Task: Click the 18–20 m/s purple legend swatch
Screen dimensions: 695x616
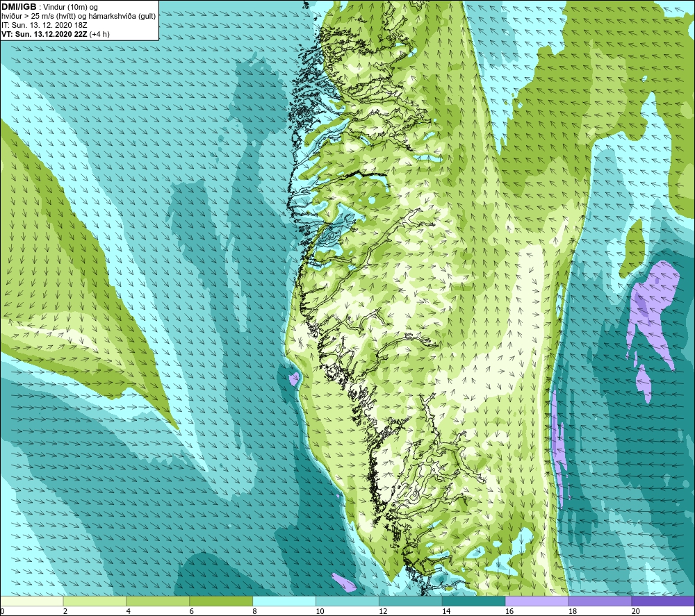Action: pos(600,601)
